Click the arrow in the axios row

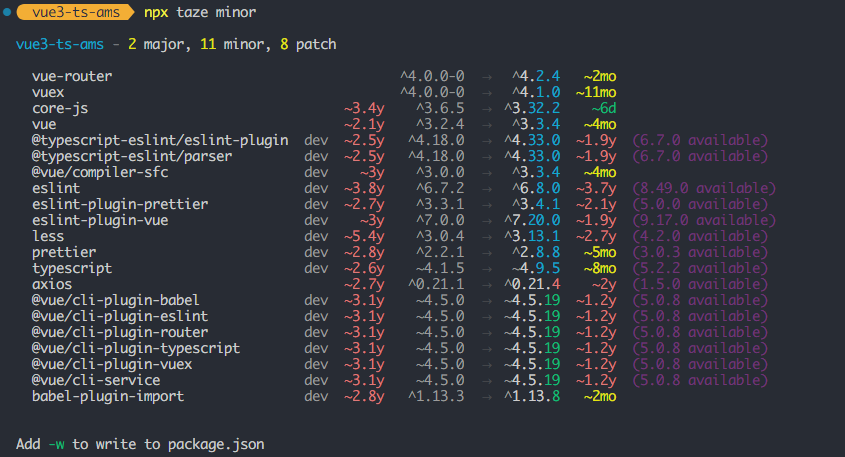487,285
